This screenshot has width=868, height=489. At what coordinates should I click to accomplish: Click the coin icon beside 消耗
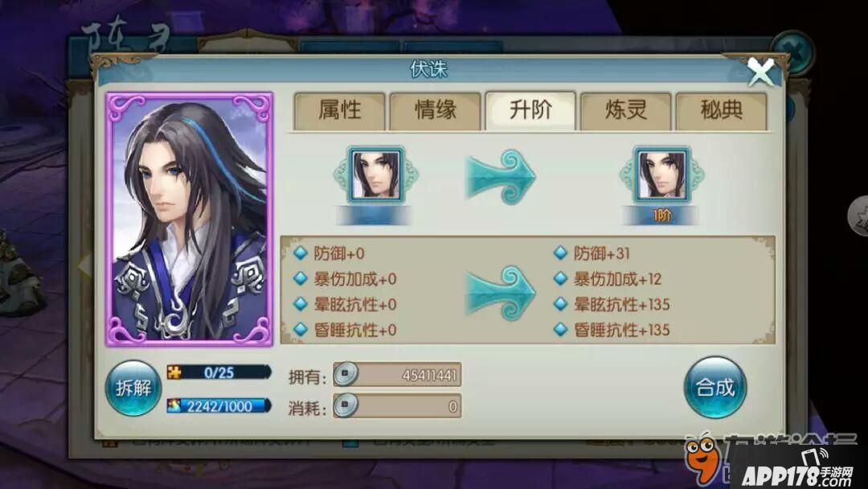pos(346,406)
